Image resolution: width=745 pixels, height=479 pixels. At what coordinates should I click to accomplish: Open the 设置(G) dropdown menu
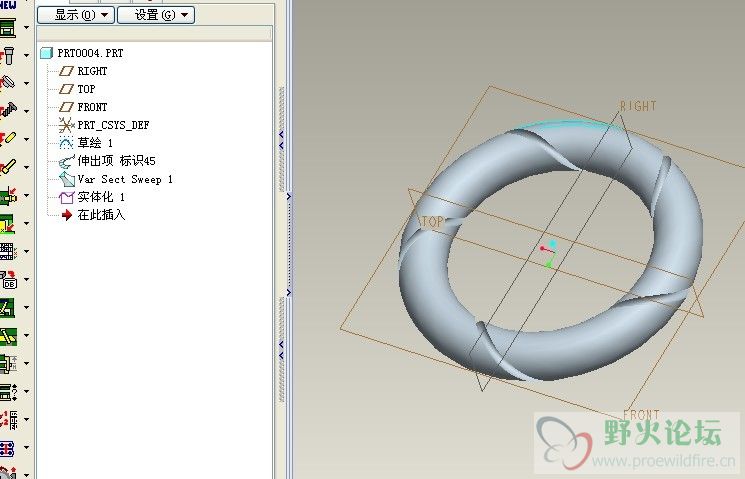(x=156, y=15)
